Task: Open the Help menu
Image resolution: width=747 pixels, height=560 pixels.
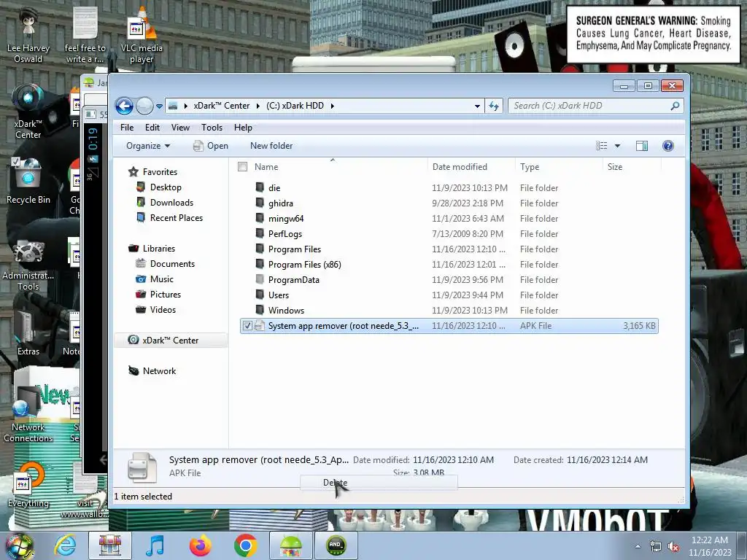Action: coord(243,128)
